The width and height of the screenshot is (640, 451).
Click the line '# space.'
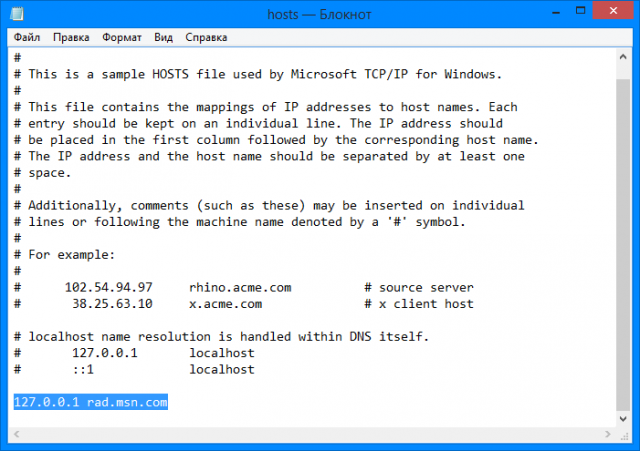pos(43,173)
